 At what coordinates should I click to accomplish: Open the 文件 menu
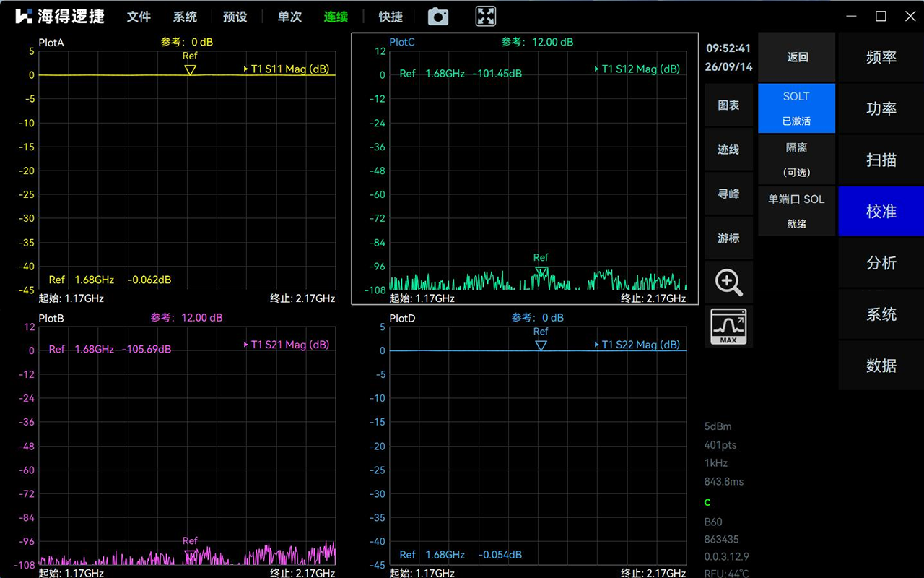(x=139, y=17)
